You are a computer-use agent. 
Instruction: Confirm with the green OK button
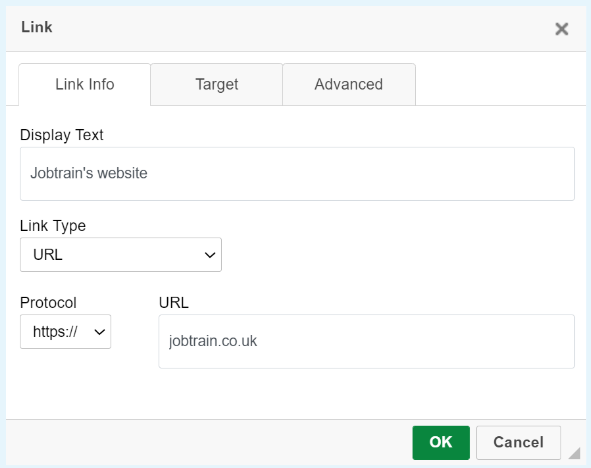441,443
